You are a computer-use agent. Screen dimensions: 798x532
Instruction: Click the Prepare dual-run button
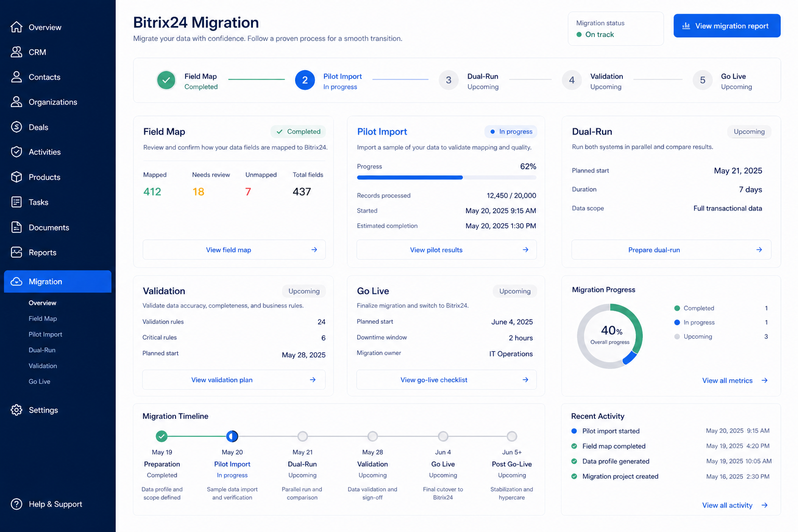[671, 250]
